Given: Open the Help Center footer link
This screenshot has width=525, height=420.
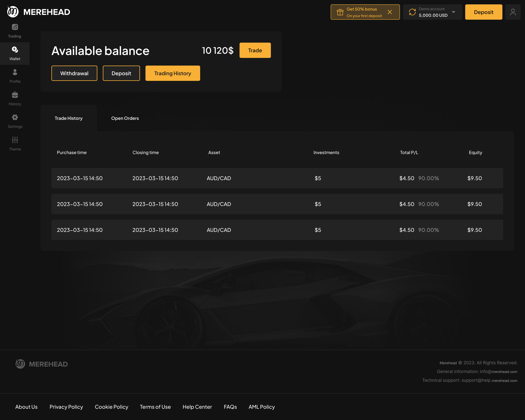Looking at the screenshot, I should point(197,407).
